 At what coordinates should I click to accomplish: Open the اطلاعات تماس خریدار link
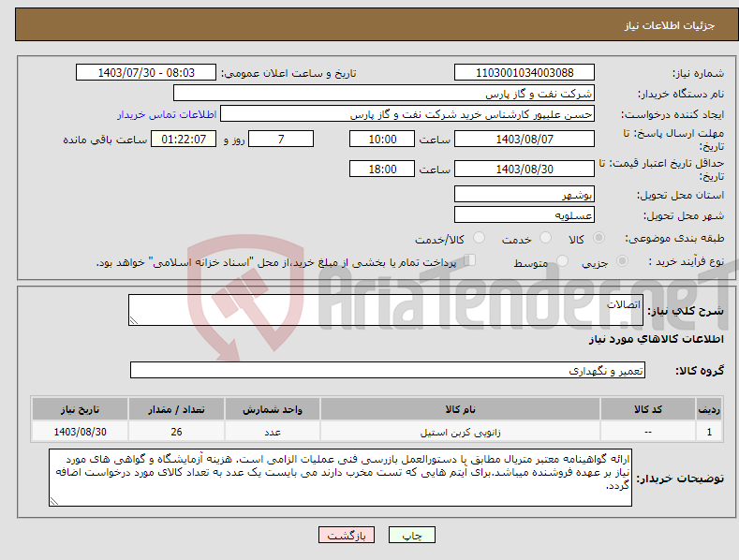(167, 114)
